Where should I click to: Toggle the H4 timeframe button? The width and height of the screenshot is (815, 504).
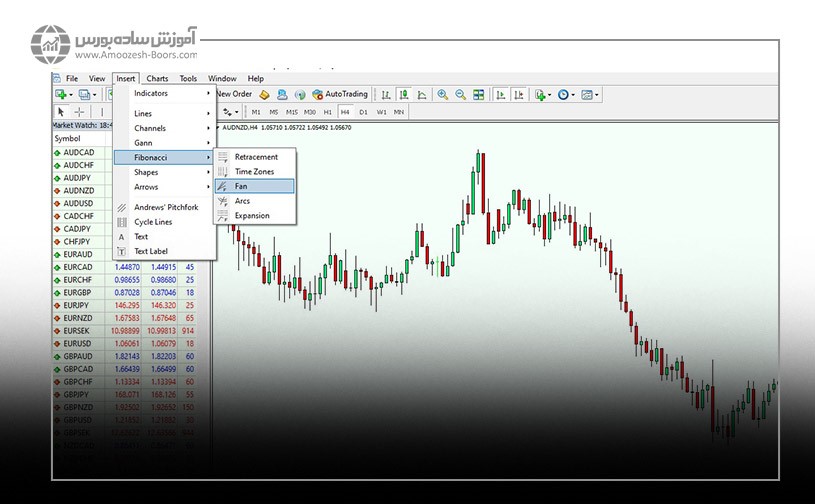[345, 112]
